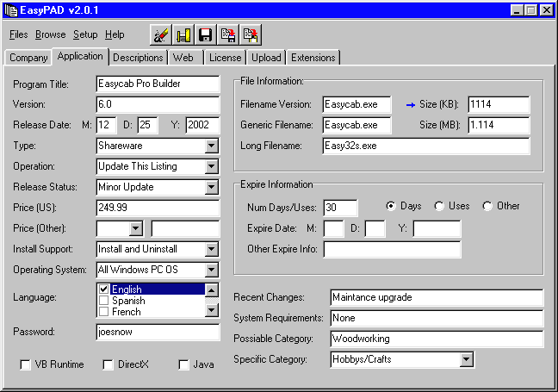Image resolution: width=558 pixels, height=392 pixels.
Task: Click the Password field
Action: point(158,333)
